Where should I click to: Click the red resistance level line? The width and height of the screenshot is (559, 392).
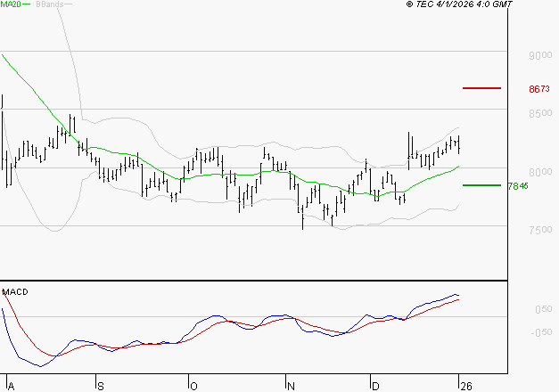(481, 88)
